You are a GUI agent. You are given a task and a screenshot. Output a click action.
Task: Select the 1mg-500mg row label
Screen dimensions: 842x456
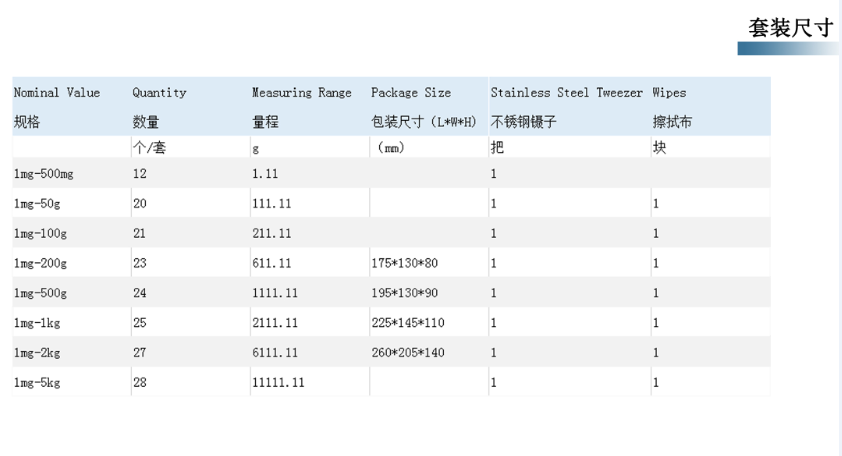click(44, 173)
